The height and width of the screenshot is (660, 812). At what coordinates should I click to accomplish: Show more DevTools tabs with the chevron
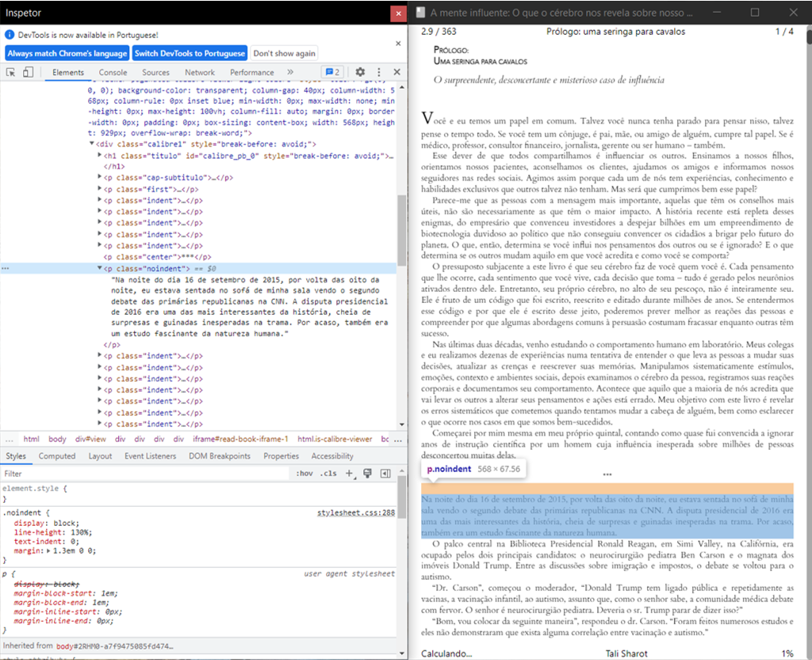point(290,72)
